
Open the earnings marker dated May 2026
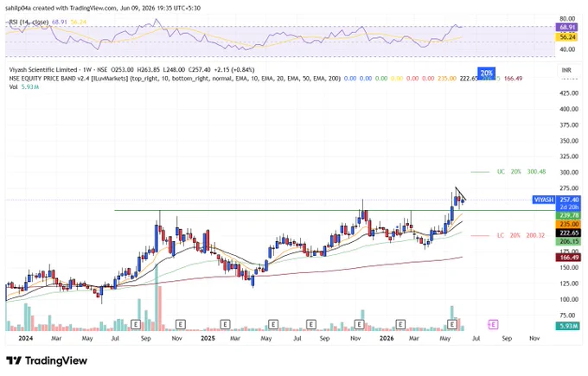point(452,324)
